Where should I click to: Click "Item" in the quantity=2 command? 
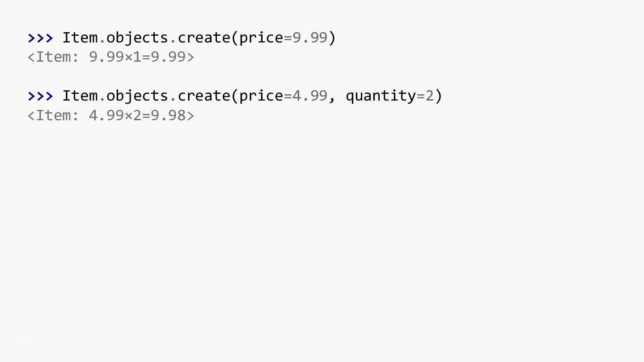click(x=80, y=96)
